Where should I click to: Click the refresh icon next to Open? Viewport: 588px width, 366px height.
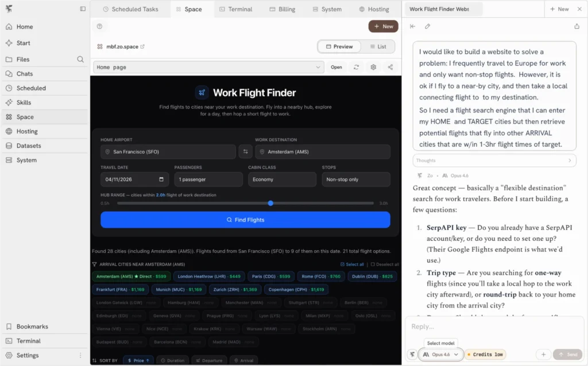click(x=356, y=67)
